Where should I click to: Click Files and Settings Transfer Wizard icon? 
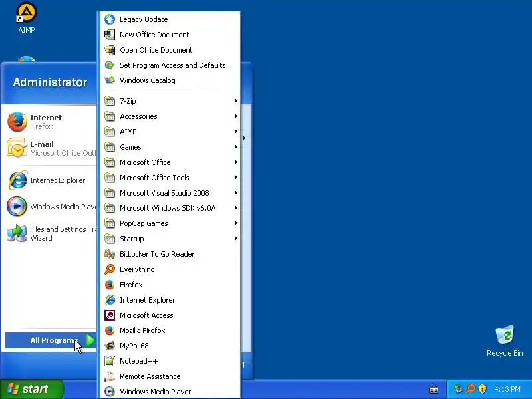(17, 233)
